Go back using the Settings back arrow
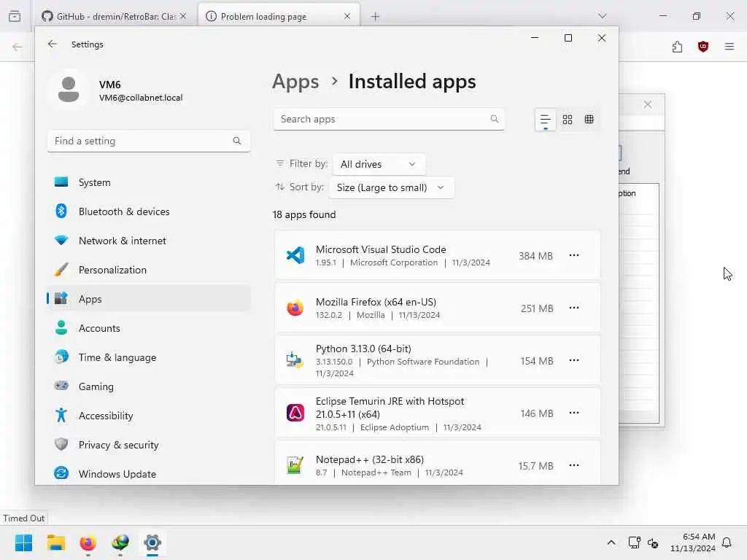747x560 pixels. (53, 44)
